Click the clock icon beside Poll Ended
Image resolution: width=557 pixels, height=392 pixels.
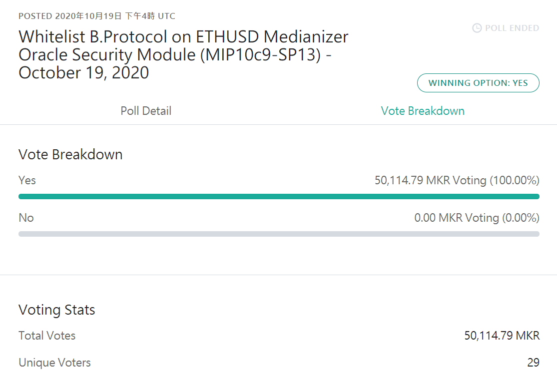(477, 28)
